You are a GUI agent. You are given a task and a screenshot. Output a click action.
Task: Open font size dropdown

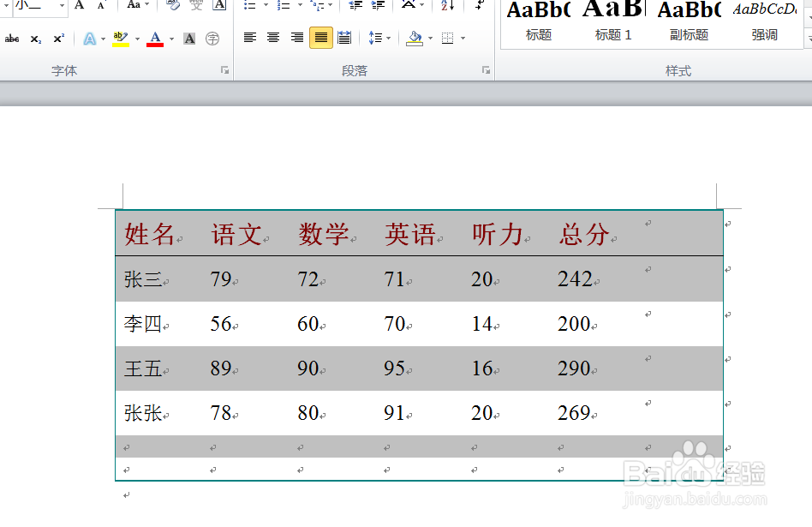point(63,6)
